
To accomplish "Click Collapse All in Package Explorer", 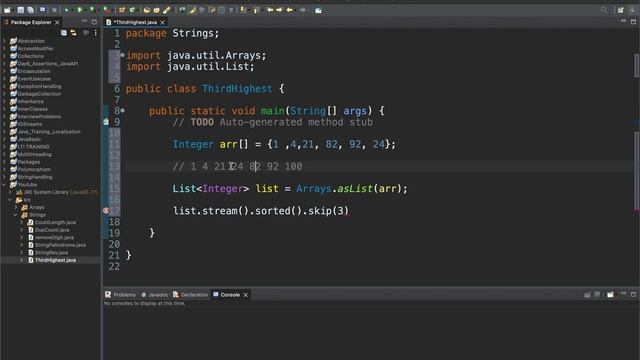I will coord(64,33).
